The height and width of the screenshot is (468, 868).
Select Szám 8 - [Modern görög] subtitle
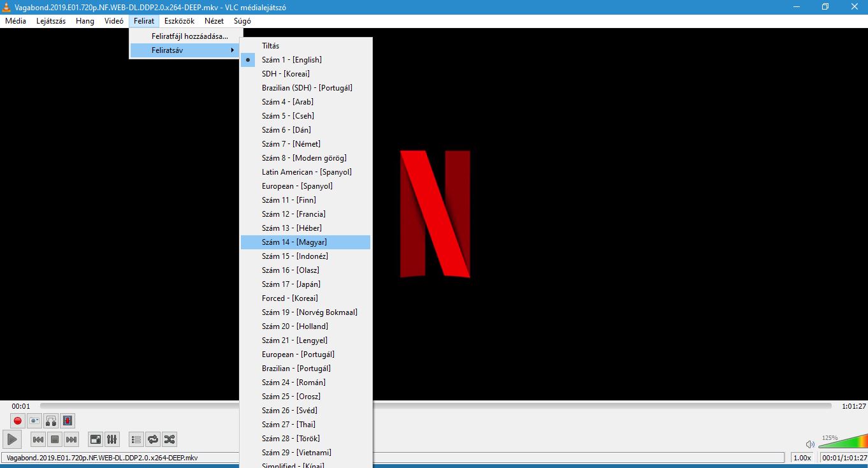[x=306, y=158]
